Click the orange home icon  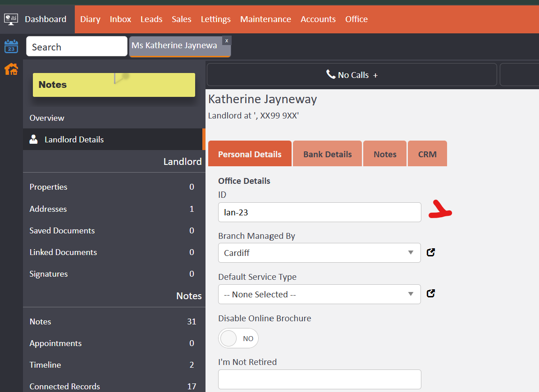coord(11,69)
